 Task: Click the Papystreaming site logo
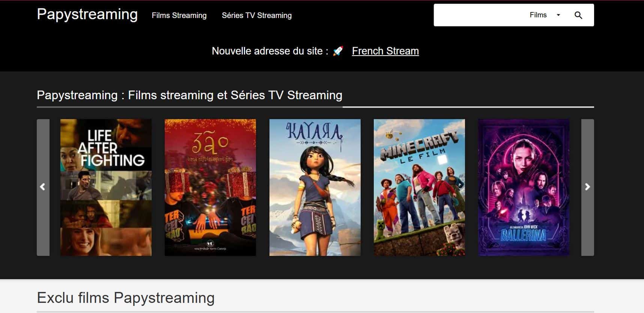[x=87, y=14]
